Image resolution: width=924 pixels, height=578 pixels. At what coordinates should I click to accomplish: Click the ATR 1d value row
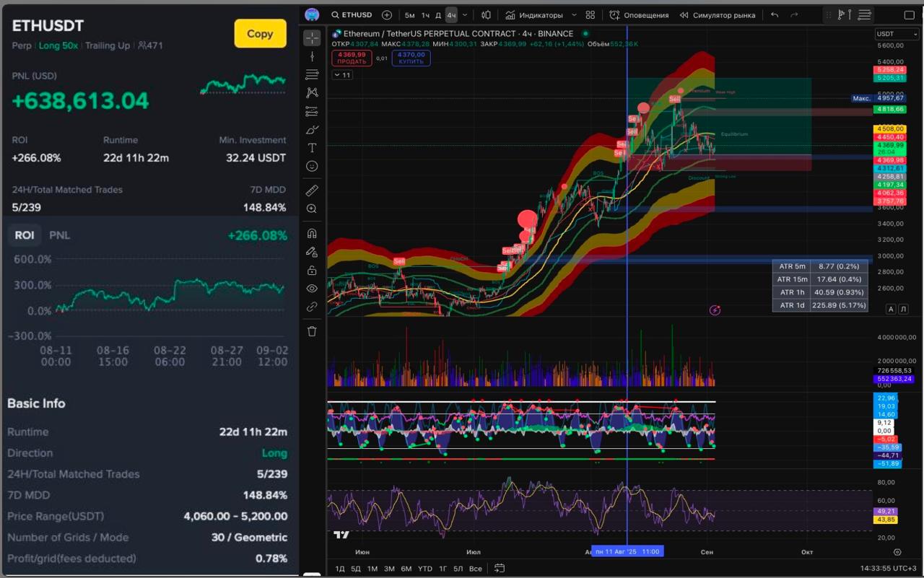pyautogui.click(x=819, y=305)
